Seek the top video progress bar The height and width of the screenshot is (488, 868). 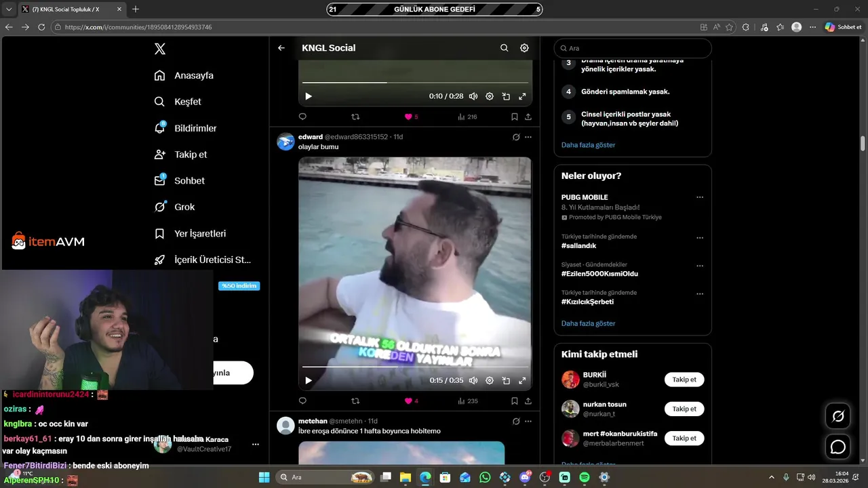[415, 83]
